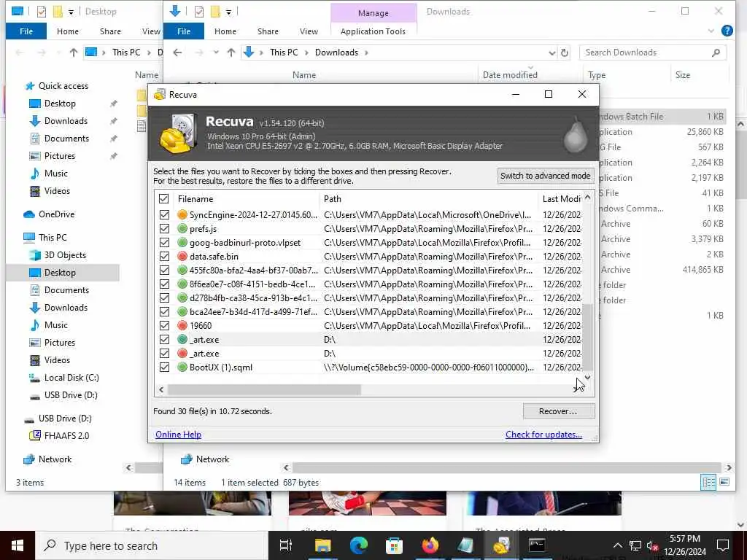
Task: Click the red status dot of data.safe.bin
Action: pyautogui.click(x=182, y=256)
